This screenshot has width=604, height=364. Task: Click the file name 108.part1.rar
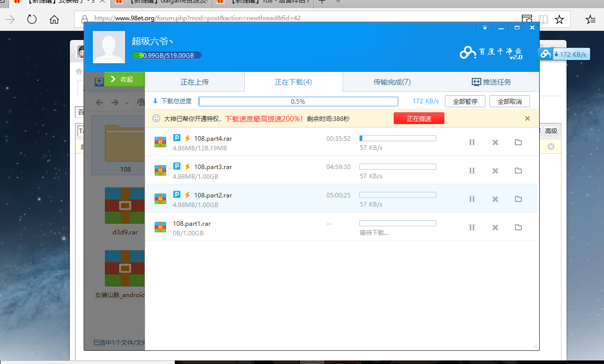pyautogui.click(x=192, y=224)
